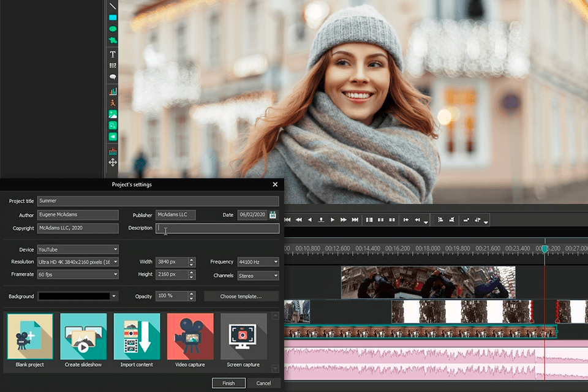Select the speech bubble Tooltip tool
The width and height of the screenshot is (588, 392).
pos(113,77)
